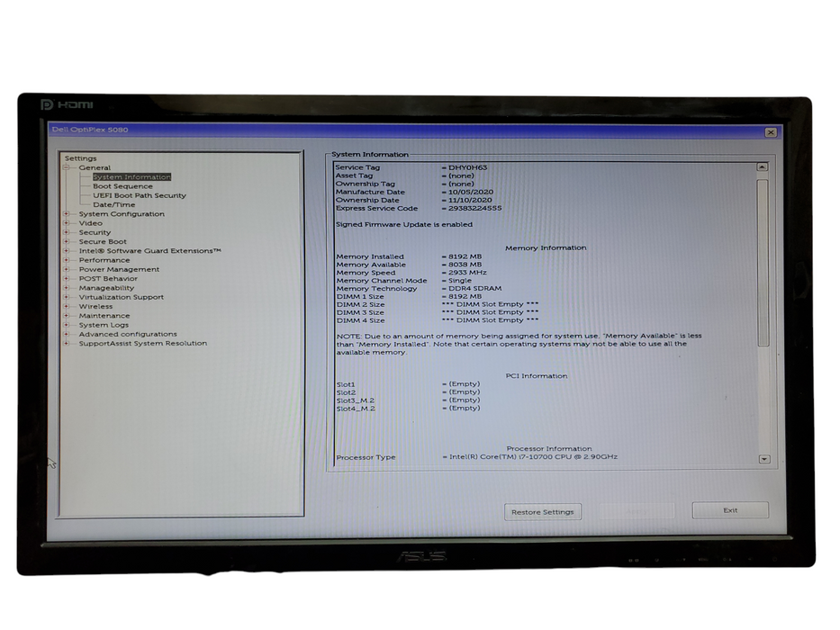Expand the Video settings node
This screenshot has width=840, height=630.
pyautogui.click(x=67, y=223)
